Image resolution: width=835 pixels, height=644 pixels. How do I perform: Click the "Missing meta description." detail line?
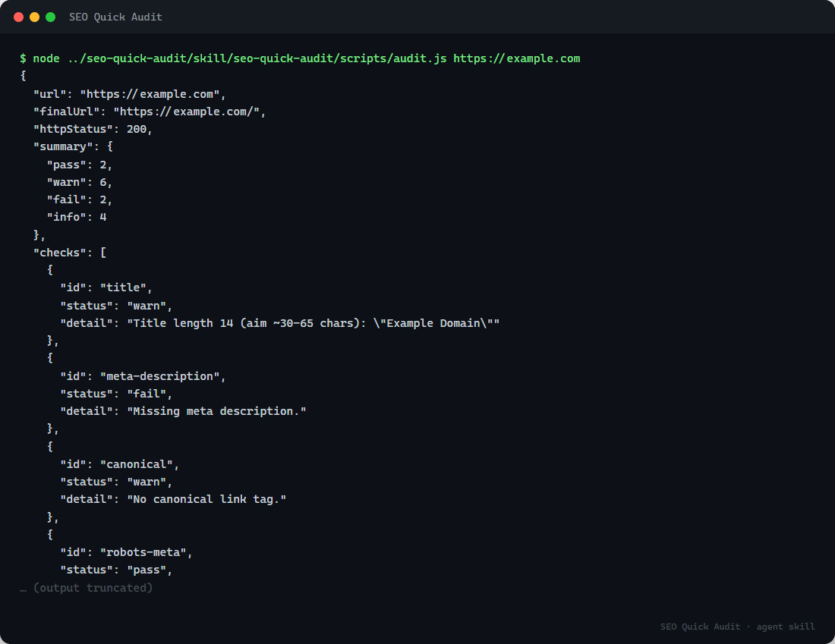click(x=183, y=411)
